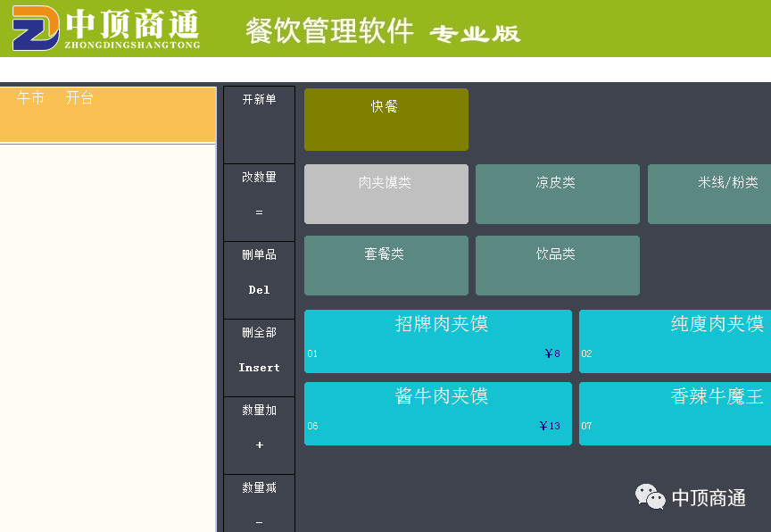Add 香辣牛魔王 item 07 to the order
The width and height of the screenshot is (771, 532).
[675, 413]
